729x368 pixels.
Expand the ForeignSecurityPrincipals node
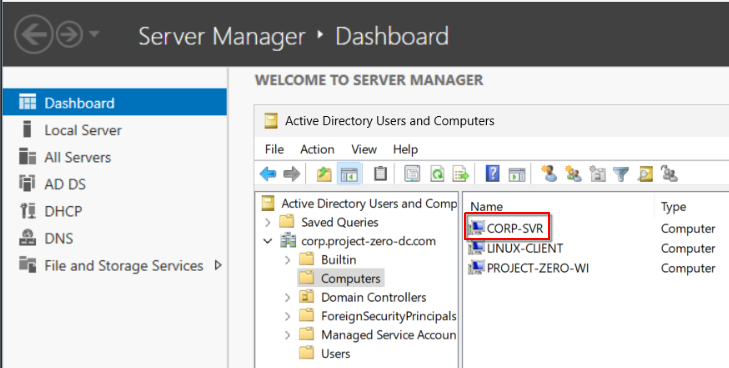tap(288, 316)
